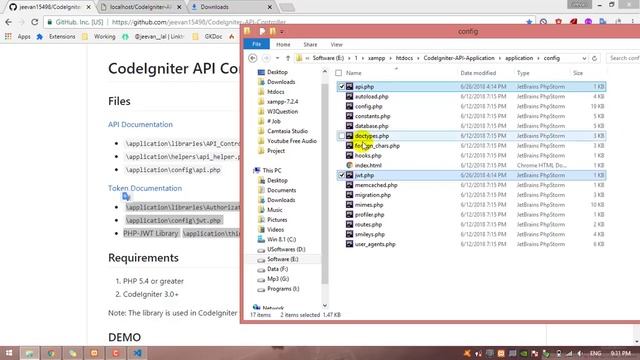Viewport: 640px width, 360px height.
Task: Uncheck the api.php checkbox
Action: tap(342, 87)
